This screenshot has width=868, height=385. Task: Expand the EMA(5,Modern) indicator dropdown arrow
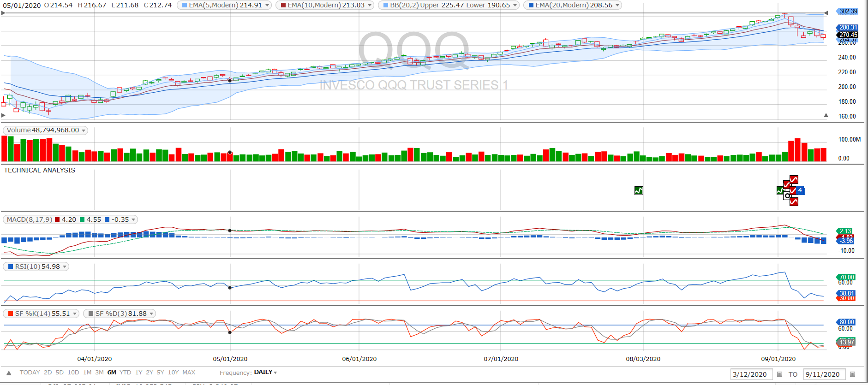pos(267,6)
